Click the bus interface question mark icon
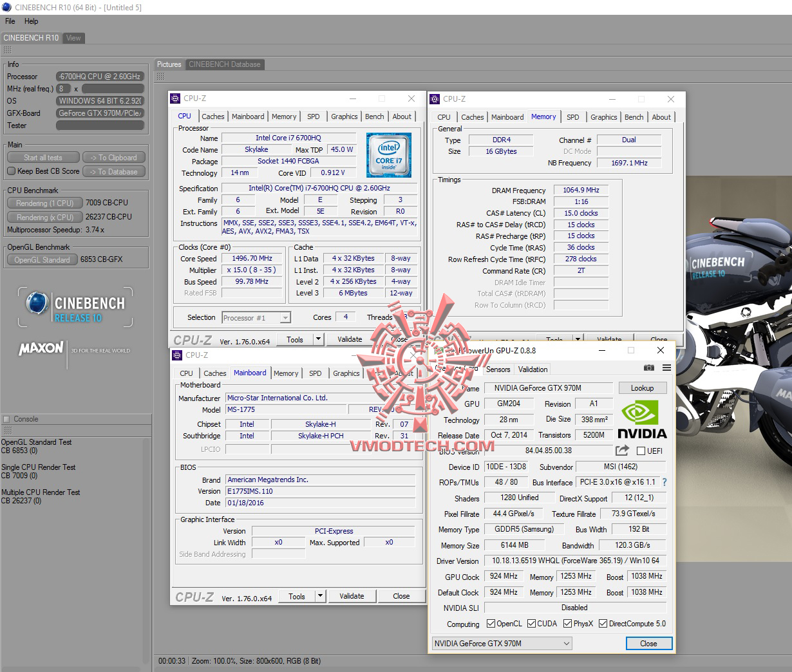 (x=665, y=482)
